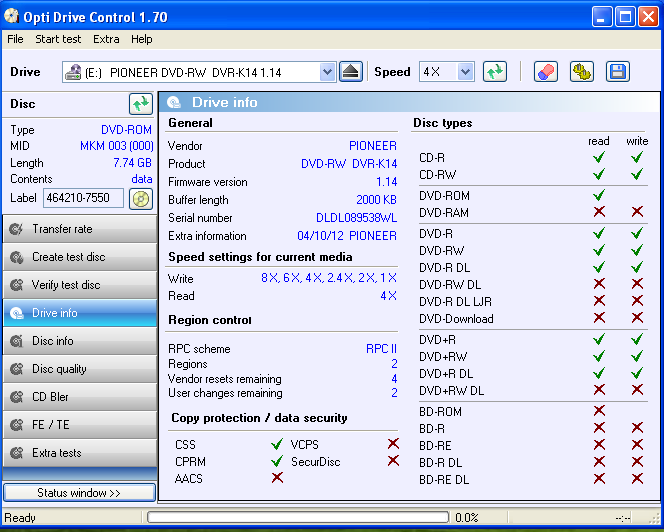Click serial number DLDL089538WL
Screen dimensions: 664x532
[x=357, y=218]
